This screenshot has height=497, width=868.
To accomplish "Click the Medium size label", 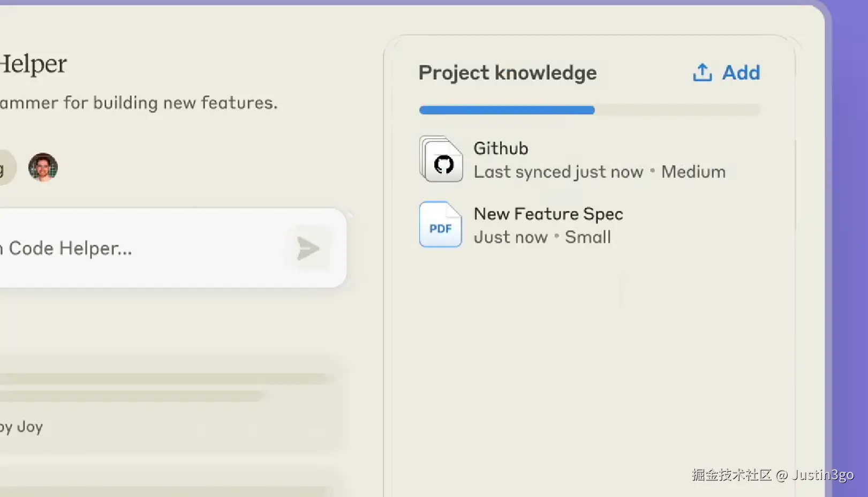I will tap(693, 172).
